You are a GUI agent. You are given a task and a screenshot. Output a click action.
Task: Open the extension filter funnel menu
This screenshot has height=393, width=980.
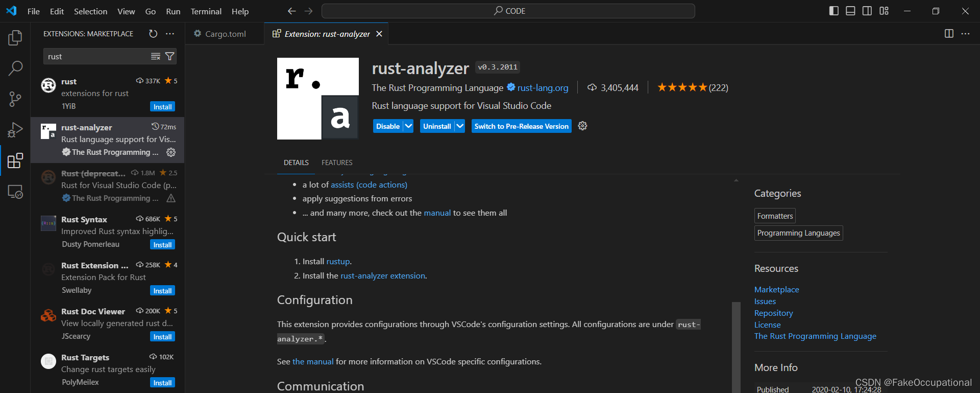tap(170, 56)
